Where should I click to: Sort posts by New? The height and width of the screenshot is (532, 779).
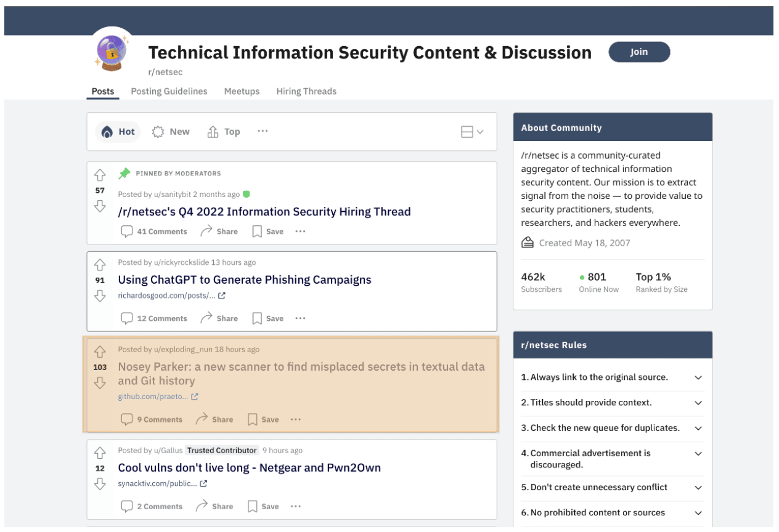[x=171, y=131]
